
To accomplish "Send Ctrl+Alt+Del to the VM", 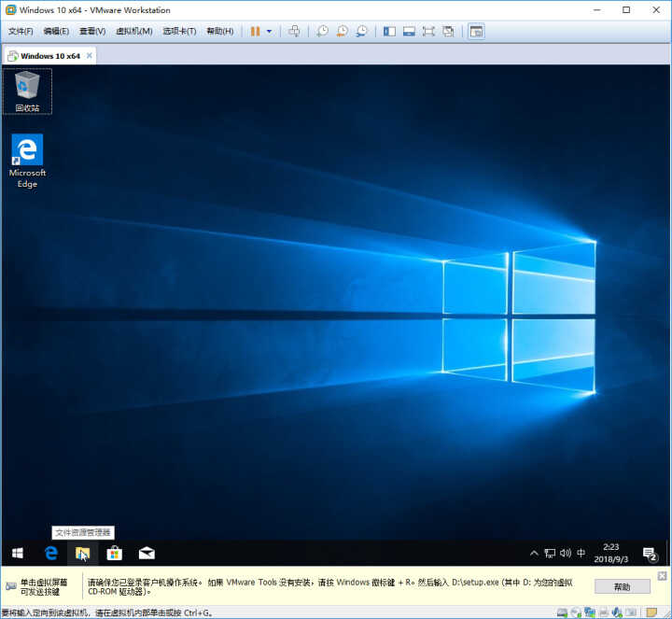I will coord(294,32).
